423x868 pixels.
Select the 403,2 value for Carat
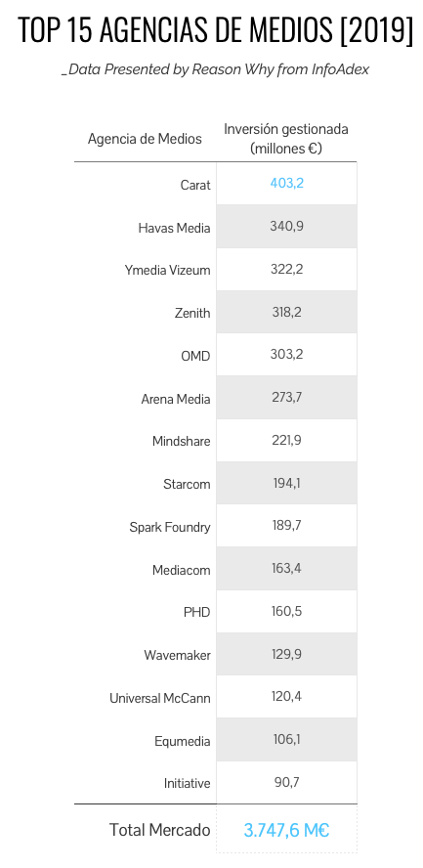tap(286, 183)
